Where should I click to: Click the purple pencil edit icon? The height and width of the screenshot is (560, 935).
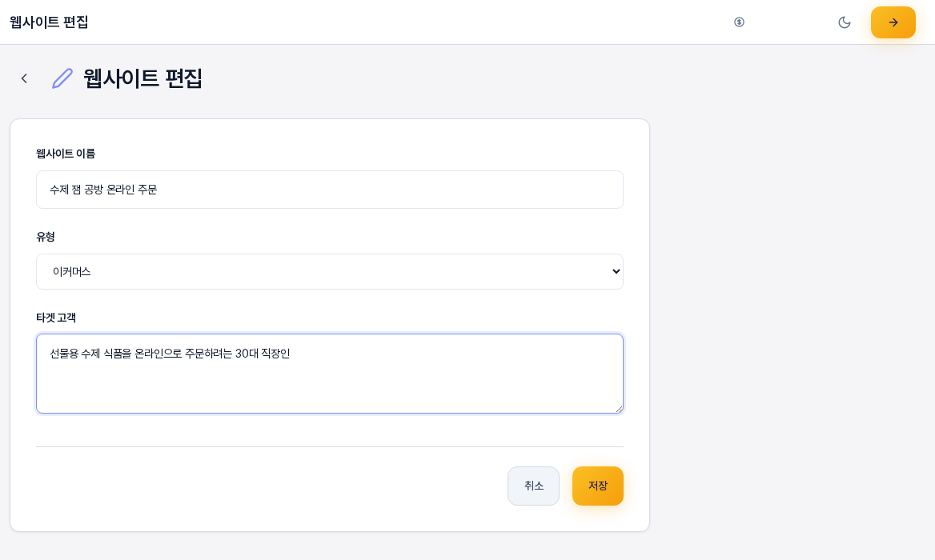62,78
